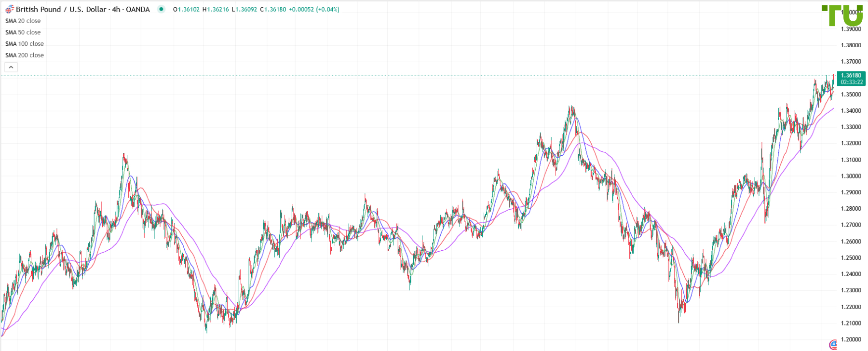Click the 1.34000 price scale label

(x=851, y=111)
